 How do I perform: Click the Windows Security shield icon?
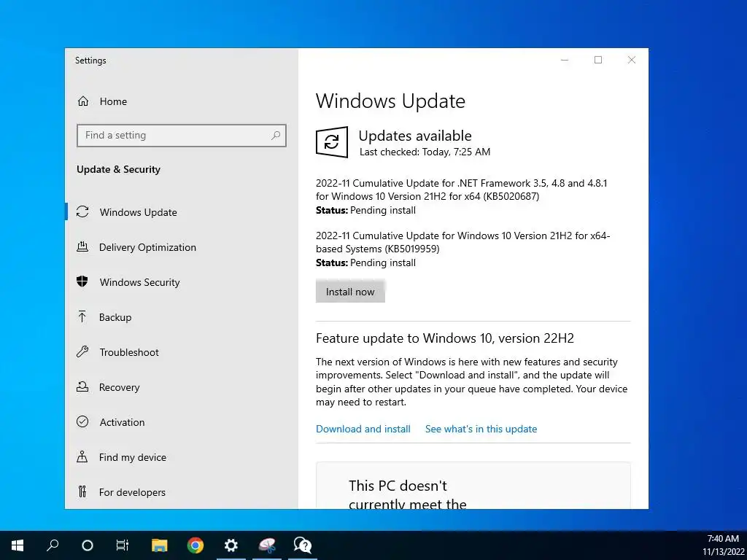point(82,281)
